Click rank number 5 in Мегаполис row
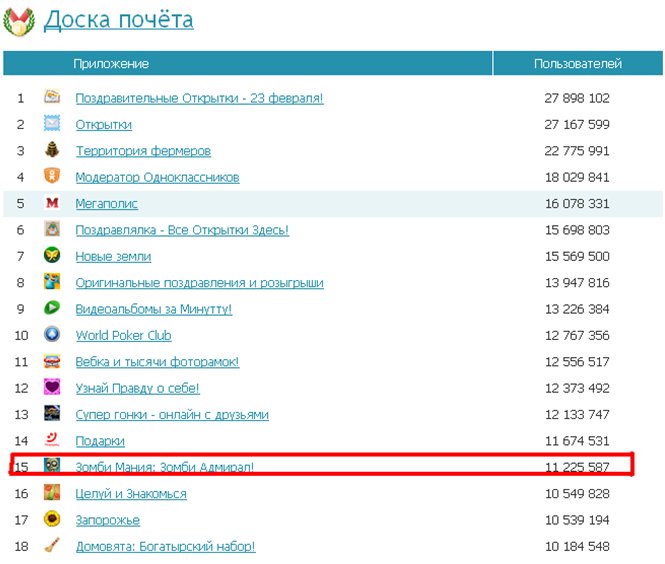Screen dimensions: 665x564 pyautogui.click(x=20, y=204)
